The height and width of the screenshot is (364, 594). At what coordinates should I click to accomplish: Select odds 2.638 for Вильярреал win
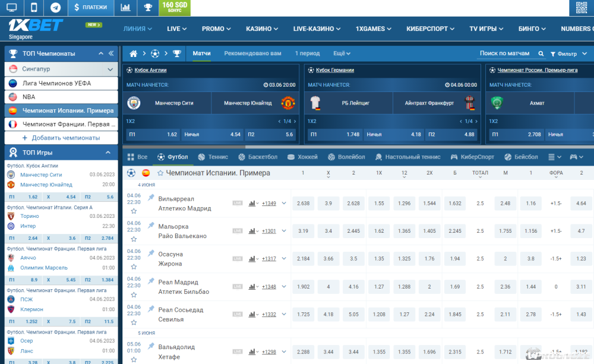(303, 204)
